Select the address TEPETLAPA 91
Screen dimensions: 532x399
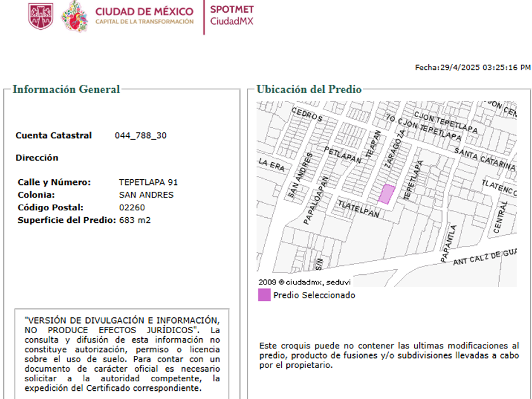tap(148, 182)
